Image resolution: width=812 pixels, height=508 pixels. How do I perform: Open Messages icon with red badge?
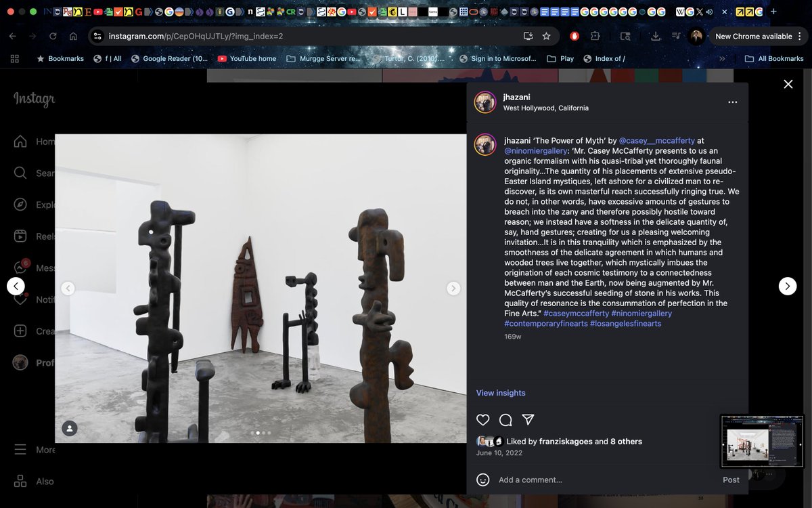pos(20,268)
